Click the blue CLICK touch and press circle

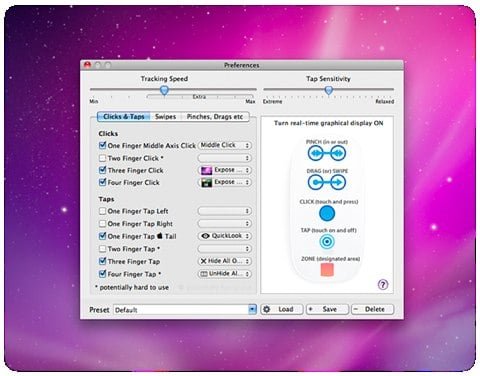pyautogui.click(x=327, y=213)
